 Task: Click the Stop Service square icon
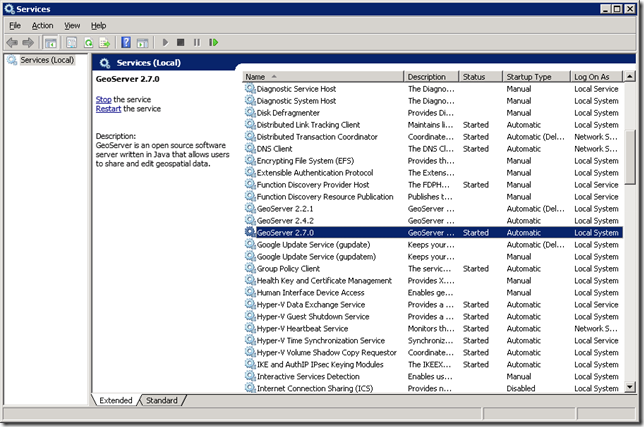[180, 42]
